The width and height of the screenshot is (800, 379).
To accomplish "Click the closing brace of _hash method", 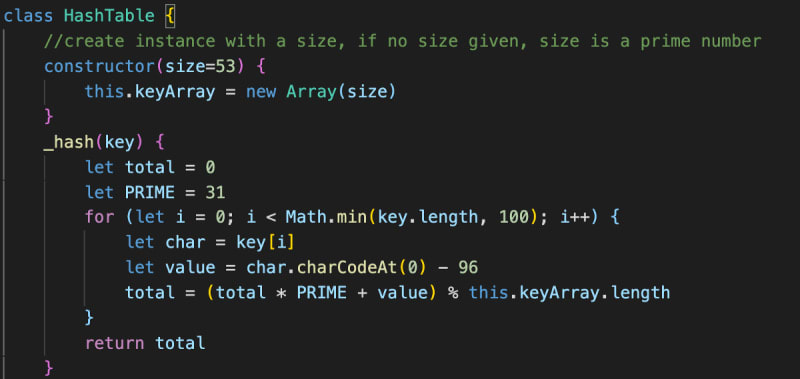I will tap(49, 367).
